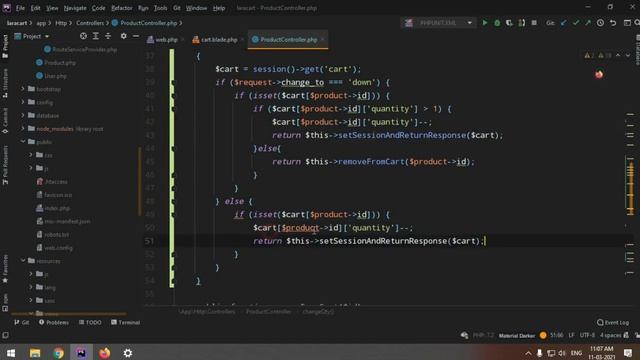Expand the config folder
Image resolution: width=640 pixels, height=360 pixels.
pyautogui.click(x=23, y=102)
